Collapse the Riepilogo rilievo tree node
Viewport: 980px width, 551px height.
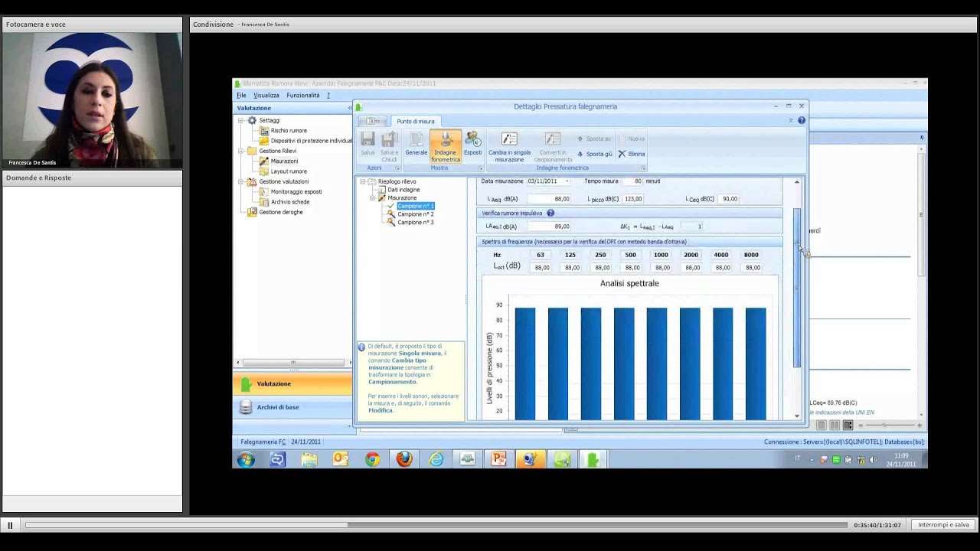point(363,181)
